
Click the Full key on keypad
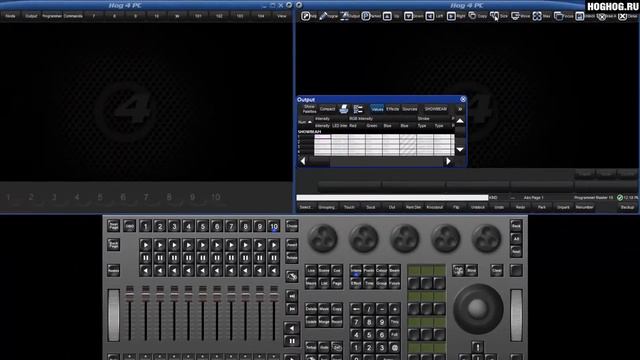(394, 335)
